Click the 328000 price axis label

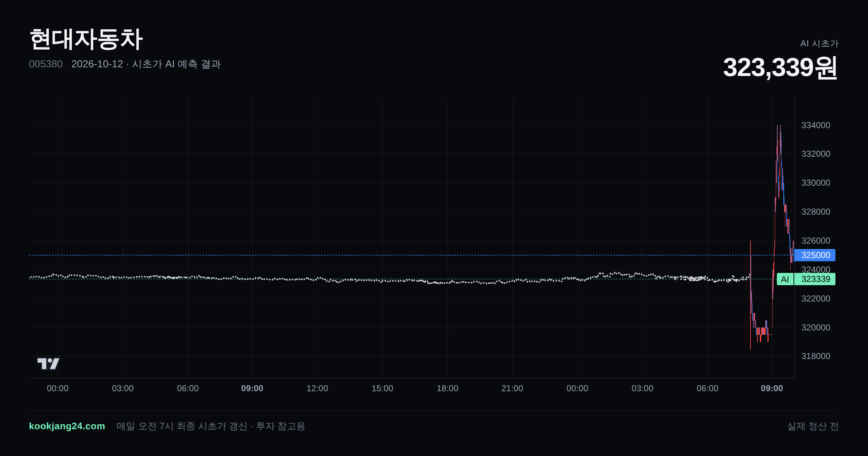[x=816, y=212]
